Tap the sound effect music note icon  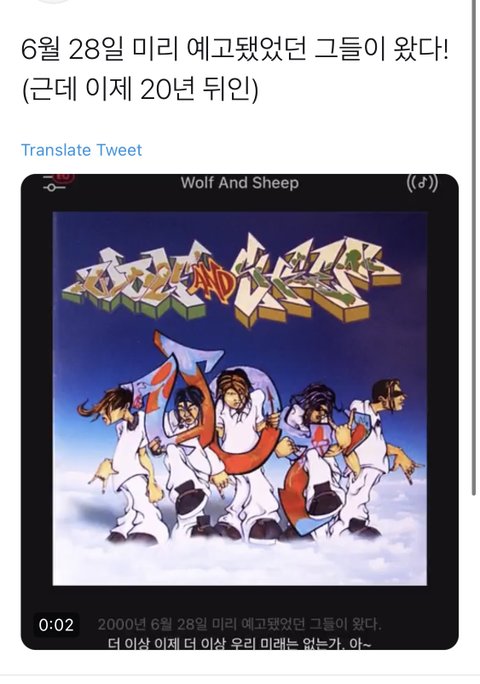click(x=422, y=183)
